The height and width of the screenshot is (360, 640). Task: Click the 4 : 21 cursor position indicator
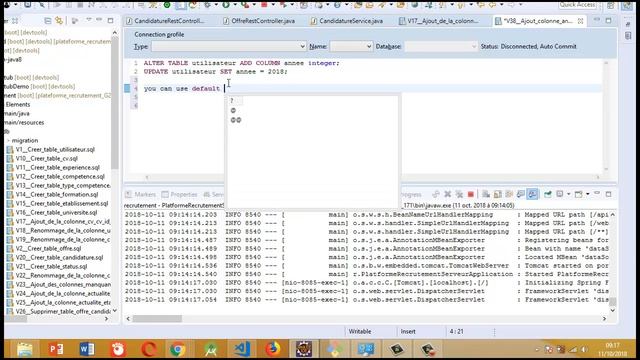point(456,331)
